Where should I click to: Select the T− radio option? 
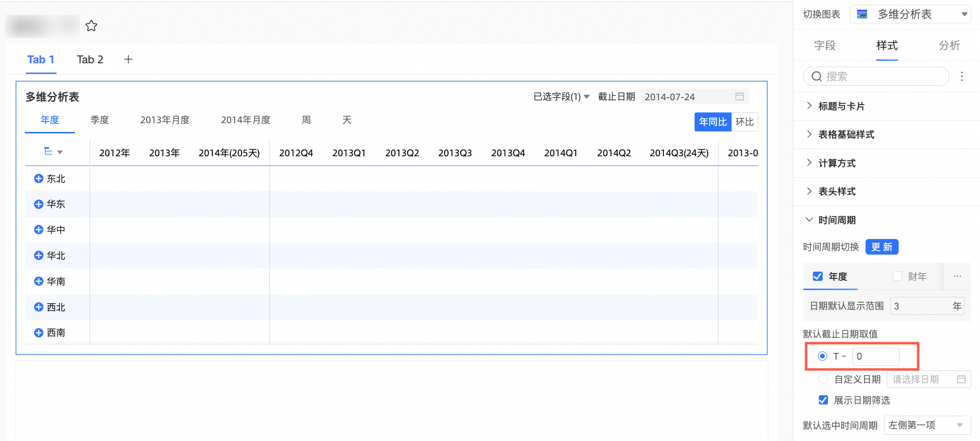(x=823, y=356)
